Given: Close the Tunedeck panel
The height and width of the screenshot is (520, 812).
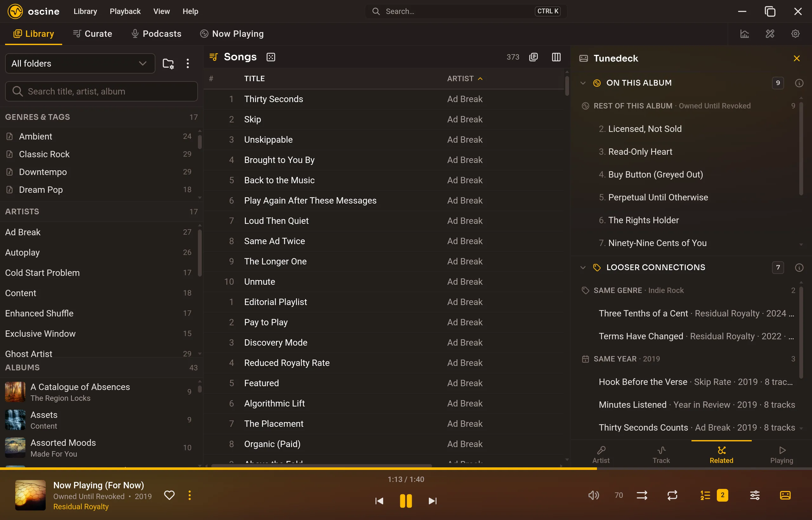Looking at the screenshot, I should coord(796,58).
